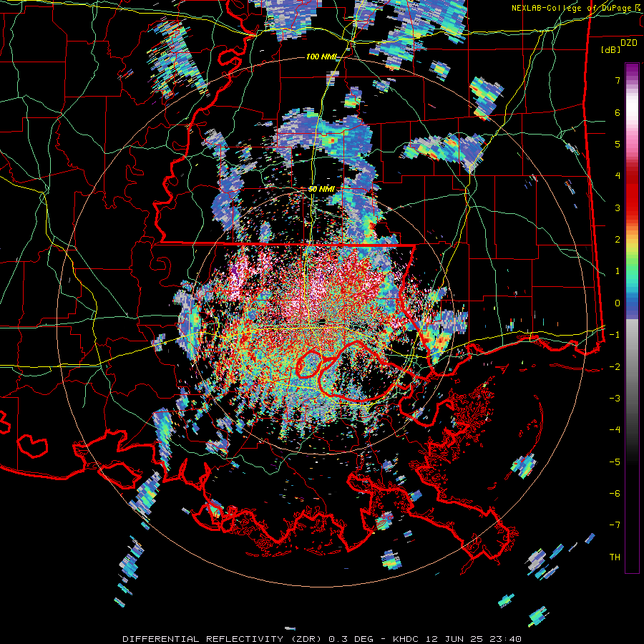This screenshot has height=644, width=644.
Task: Click the 1 value on the color scale
Action: click(x=618, y=271)
